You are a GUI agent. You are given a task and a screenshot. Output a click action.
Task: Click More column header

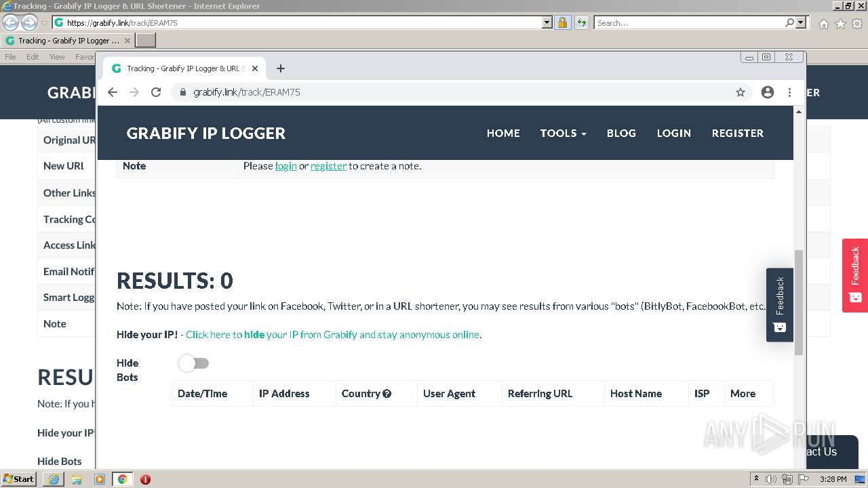pos(749,394)
